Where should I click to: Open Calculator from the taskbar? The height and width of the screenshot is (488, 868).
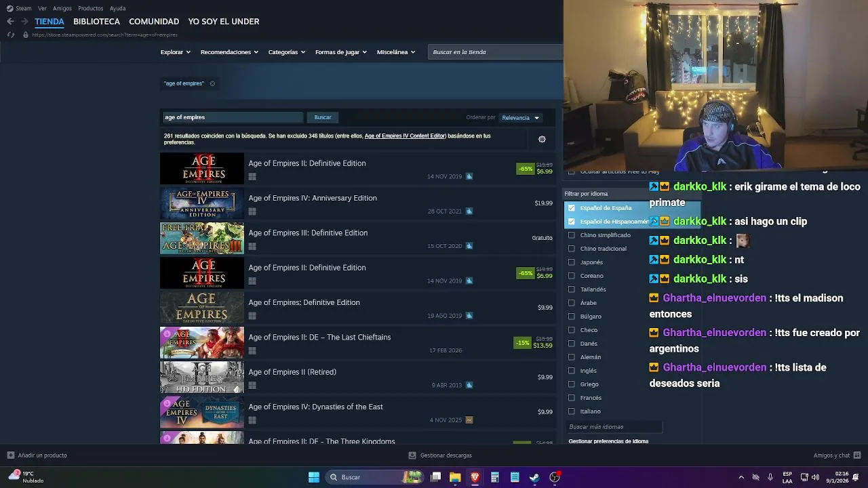pos(495,477)
